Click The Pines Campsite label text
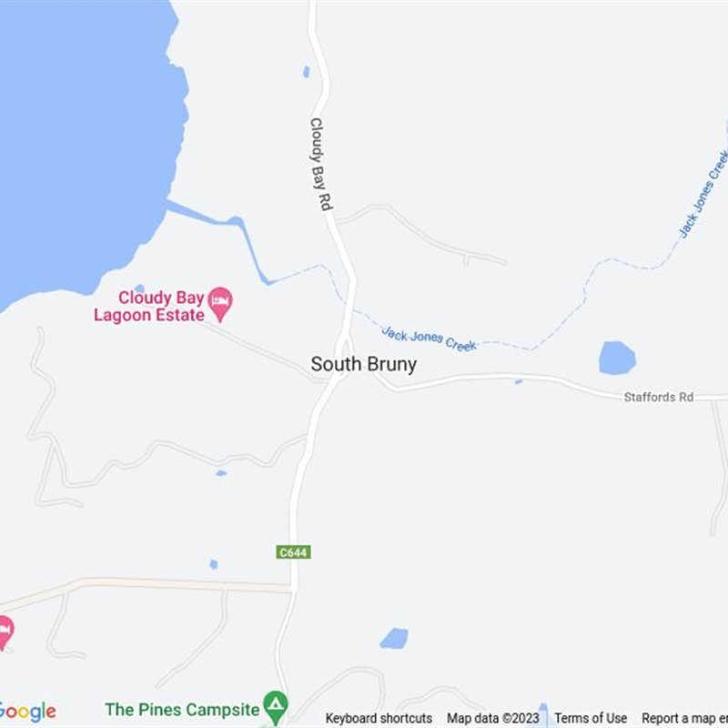Viewport: 728px width, 728px height. (x=182, y=710)
